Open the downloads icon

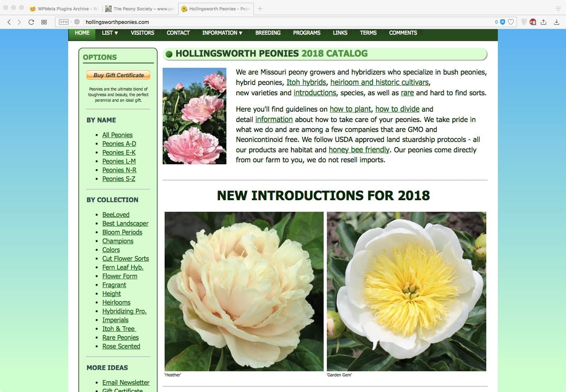pyautogui.click(x=557, y=22)
